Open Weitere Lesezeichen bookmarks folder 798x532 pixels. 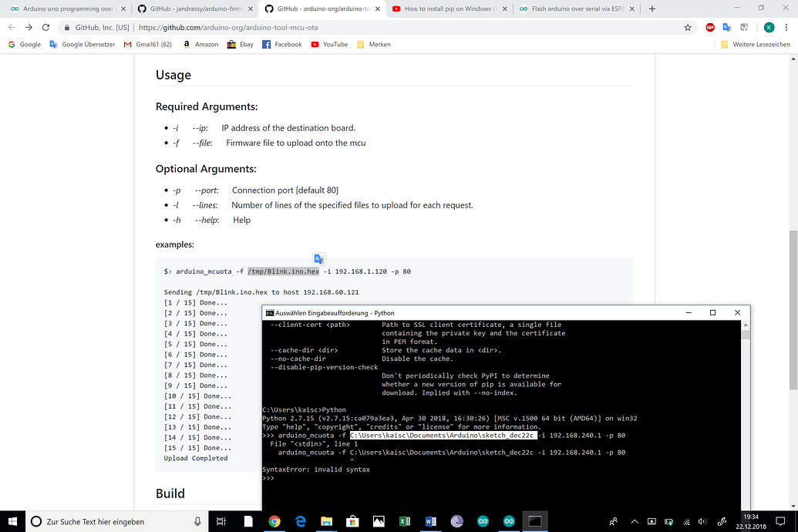tap(762, 44)
